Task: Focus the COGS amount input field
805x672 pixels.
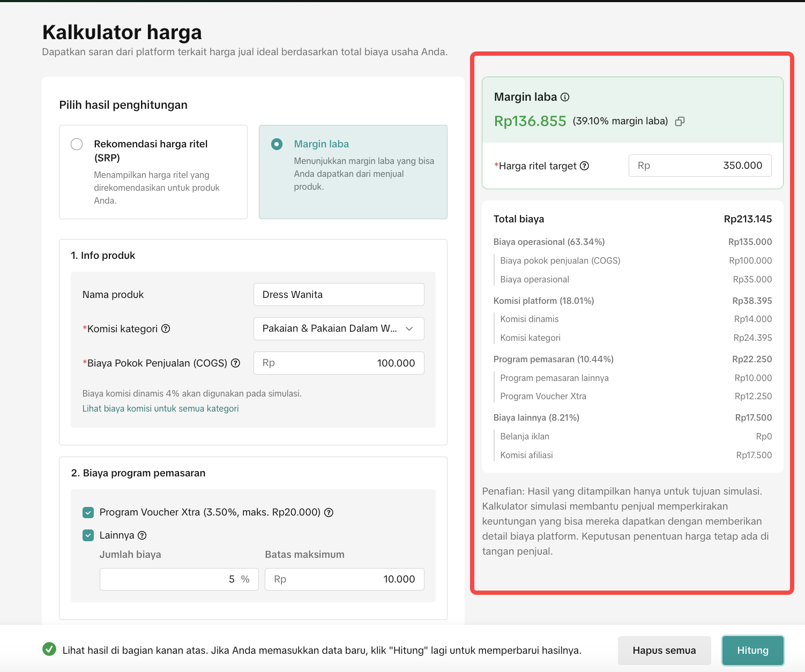Action: (x=339, y=363)
